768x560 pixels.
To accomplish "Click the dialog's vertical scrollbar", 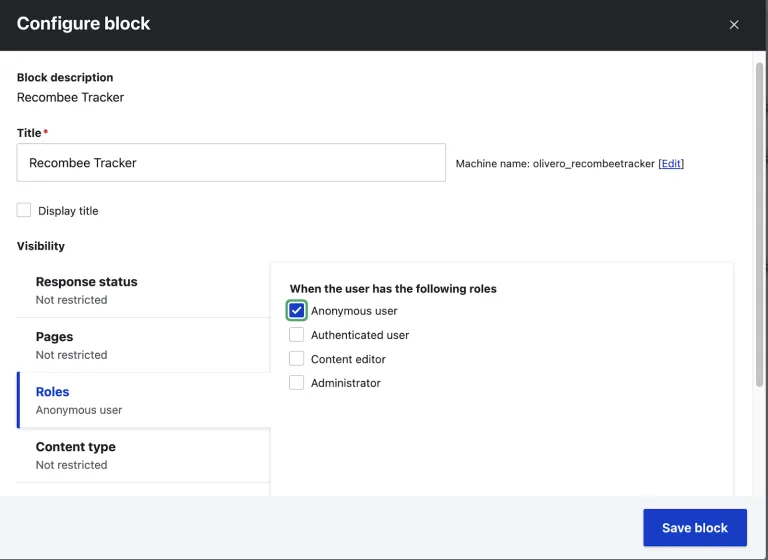I will tap(759, 225).
